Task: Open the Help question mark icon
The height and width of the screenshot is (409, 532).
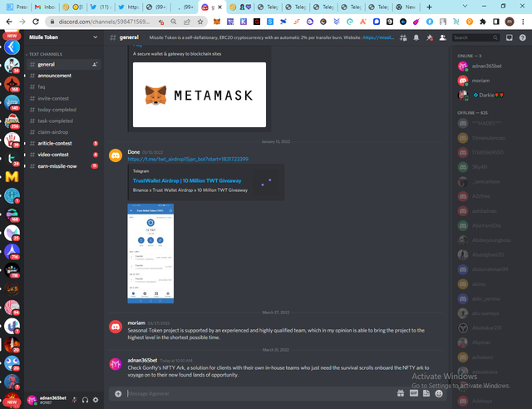Action: (523, 37)
